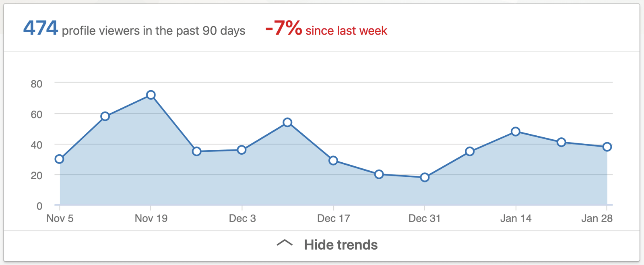Click the 80 y-axis label
The image size is (644, 265).
click(x=37, y=84)
